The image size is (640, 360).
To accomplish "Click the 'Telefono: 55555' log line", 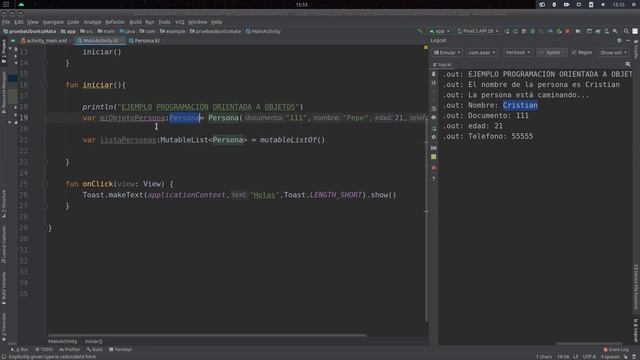I will [x=488, y=136].
